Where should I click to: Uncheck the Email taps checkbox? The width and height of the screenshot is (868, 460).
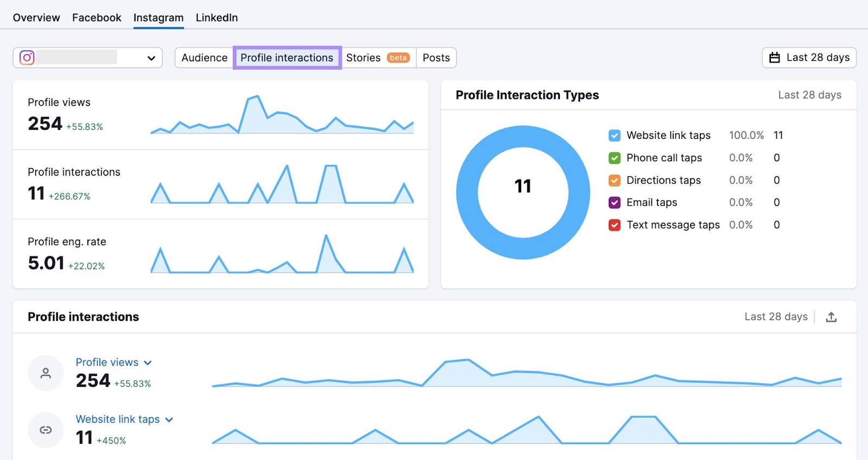point(614,202)
